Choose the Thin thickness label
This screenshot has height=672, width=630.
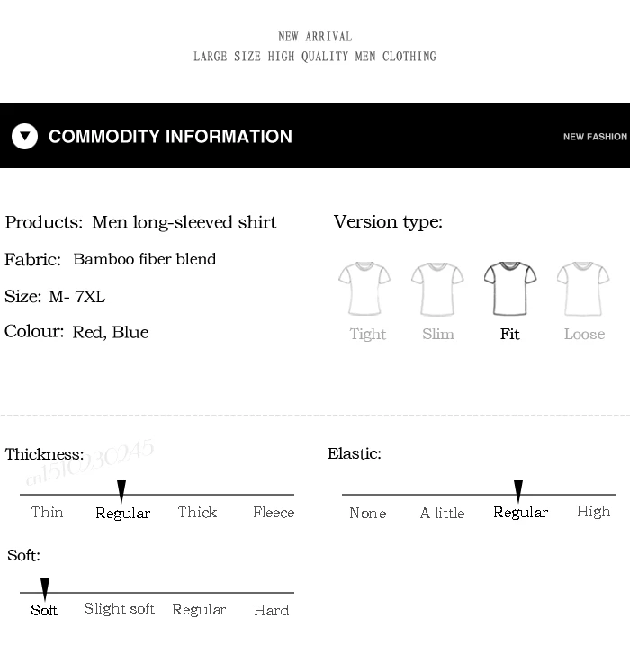pos(47,512)
